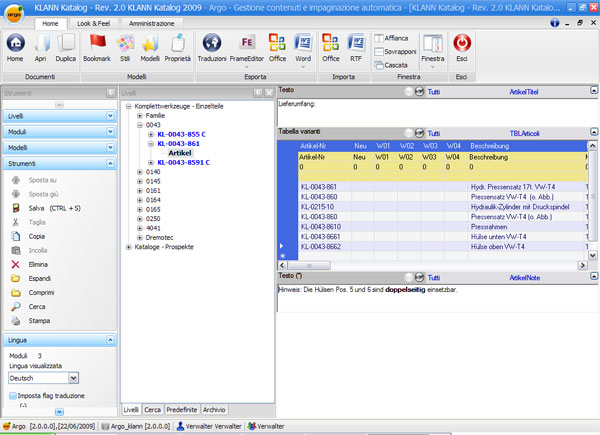Click the TBLArticoli link
600x435 pixels.
[524, 134]
